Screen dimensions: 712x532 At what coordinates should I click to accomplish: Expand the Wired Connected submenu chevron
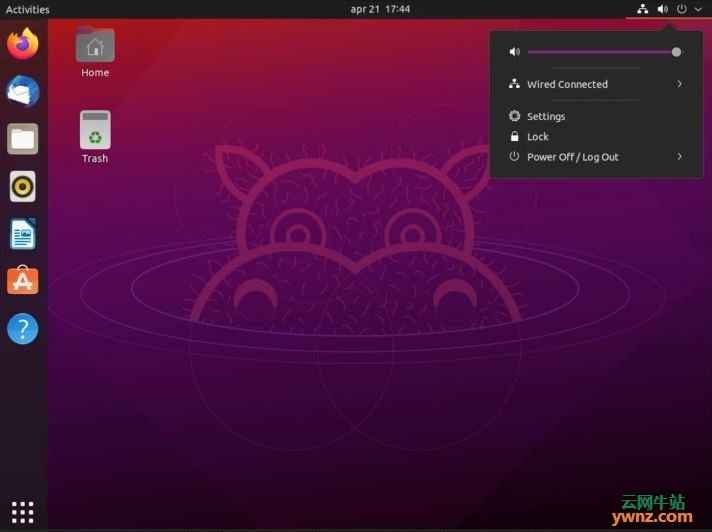(679, 84)
